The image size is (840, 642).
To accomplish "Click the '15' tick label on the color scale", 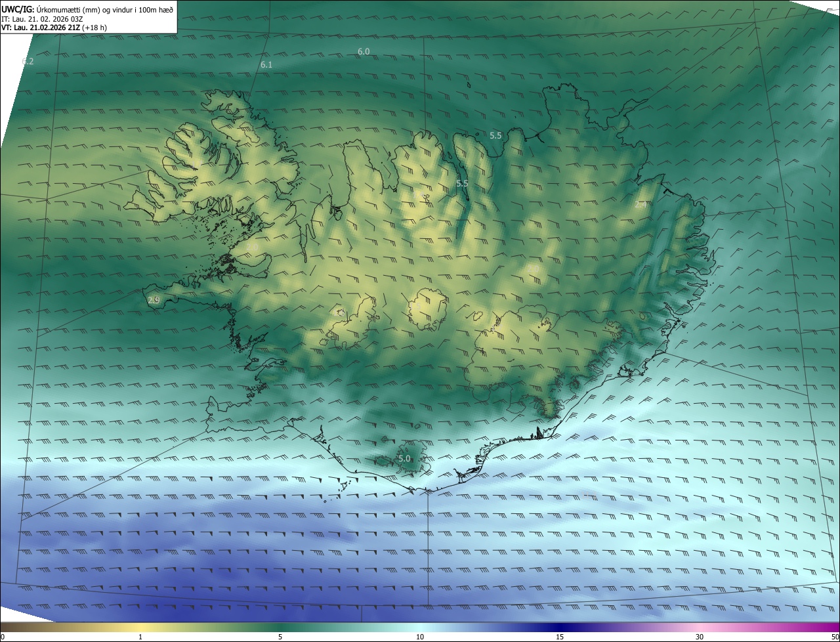I will (560, 637).
